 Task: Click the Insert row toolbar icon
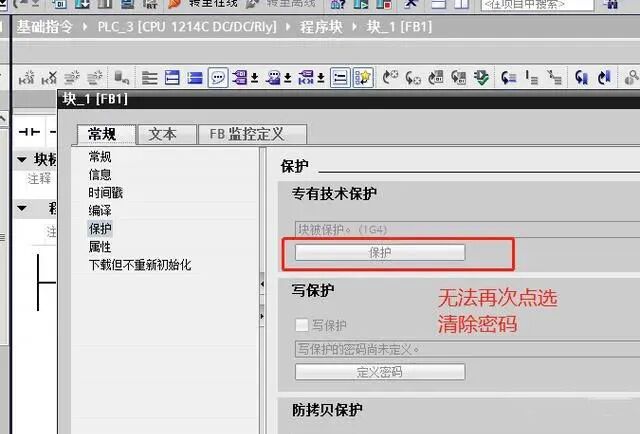pos(72,77)
